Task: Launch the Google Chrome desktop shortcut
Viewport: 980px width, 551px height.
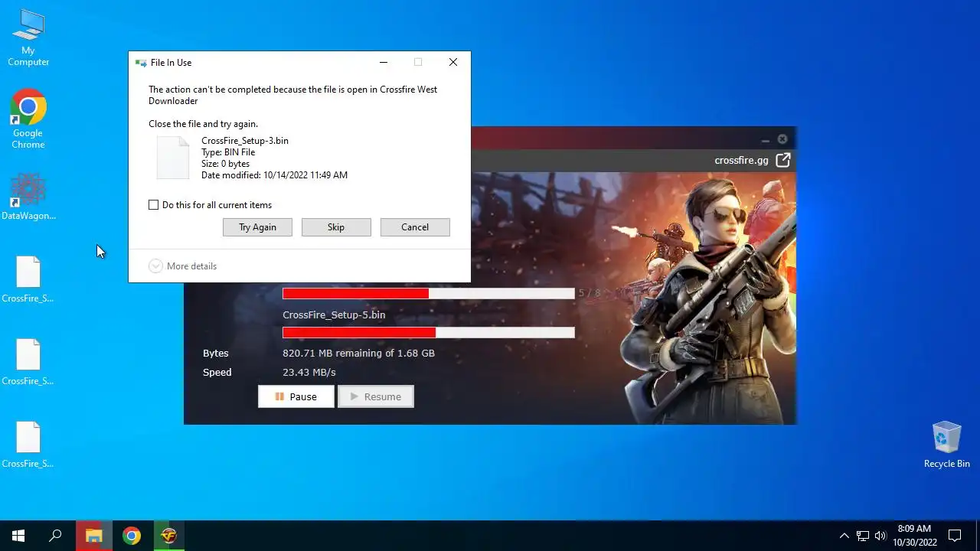Action: [x=28, y=119]
